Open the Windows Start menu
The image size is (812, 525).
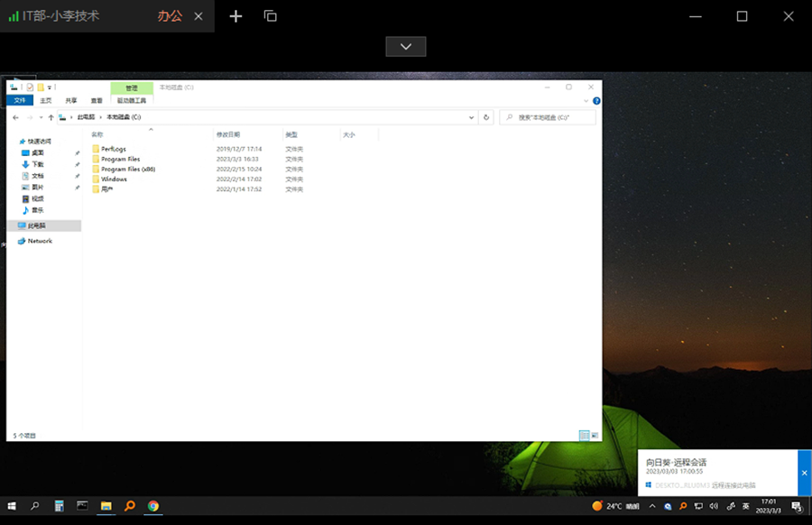[12, 506]
